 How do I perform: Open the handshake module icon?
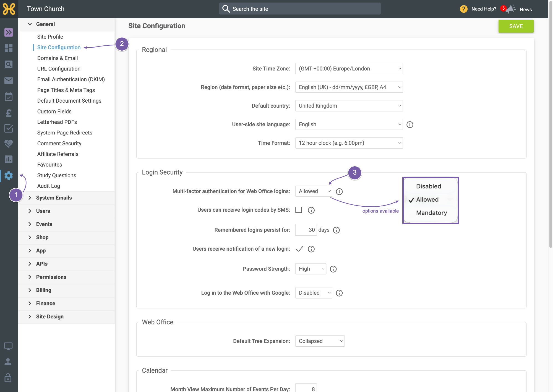coord(9,143)
